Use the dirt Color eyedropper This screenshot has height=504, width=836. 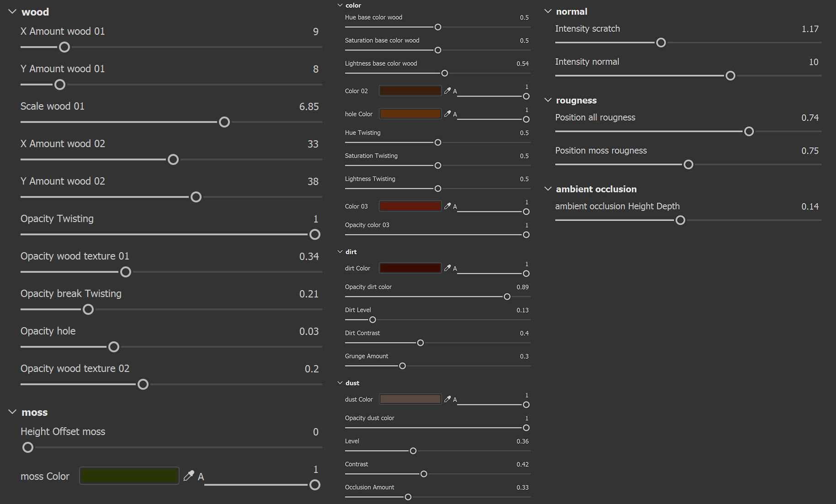tap(447, 268)
